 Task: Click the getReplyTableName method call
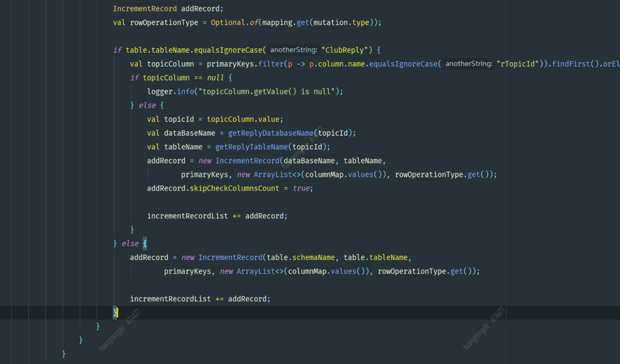click(252, 147)
